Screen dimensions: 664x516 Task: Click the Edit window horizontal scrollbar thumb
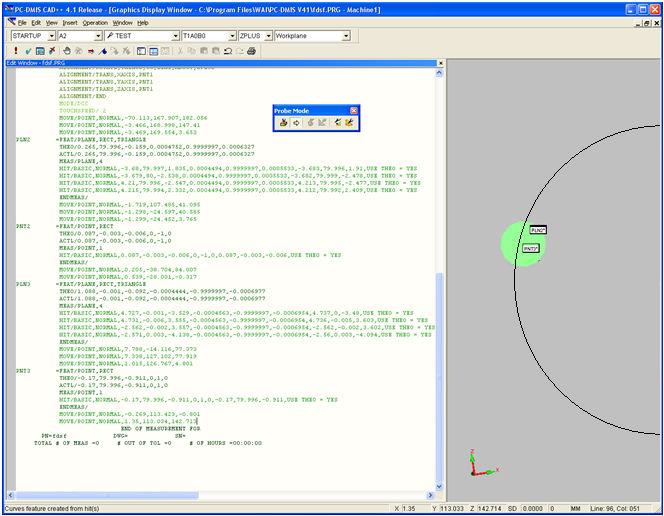pyautogui.click(x=107, y=495)
